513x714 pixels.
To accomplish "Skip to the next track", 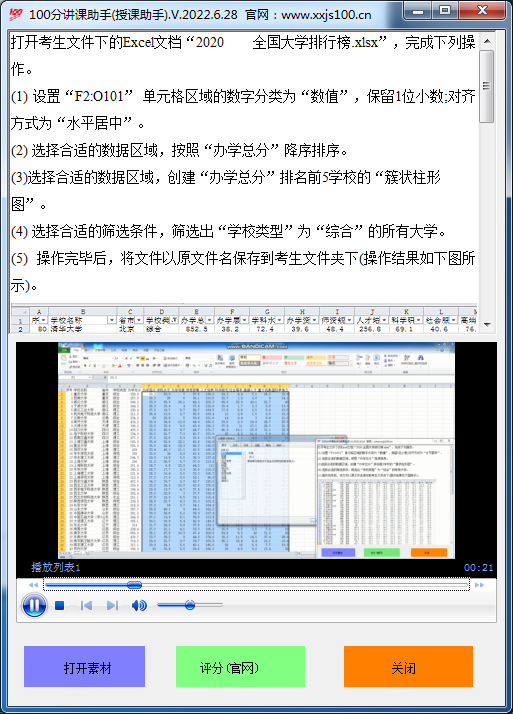I will pyautogui.click(x=112, y=605).
